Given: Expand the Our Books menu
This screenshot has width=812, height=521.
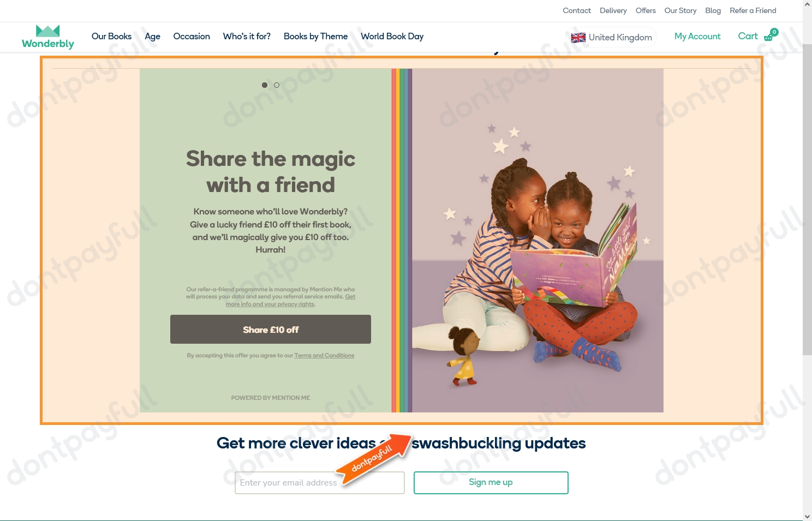Looking at the screenshot, I should coord(111,37).
